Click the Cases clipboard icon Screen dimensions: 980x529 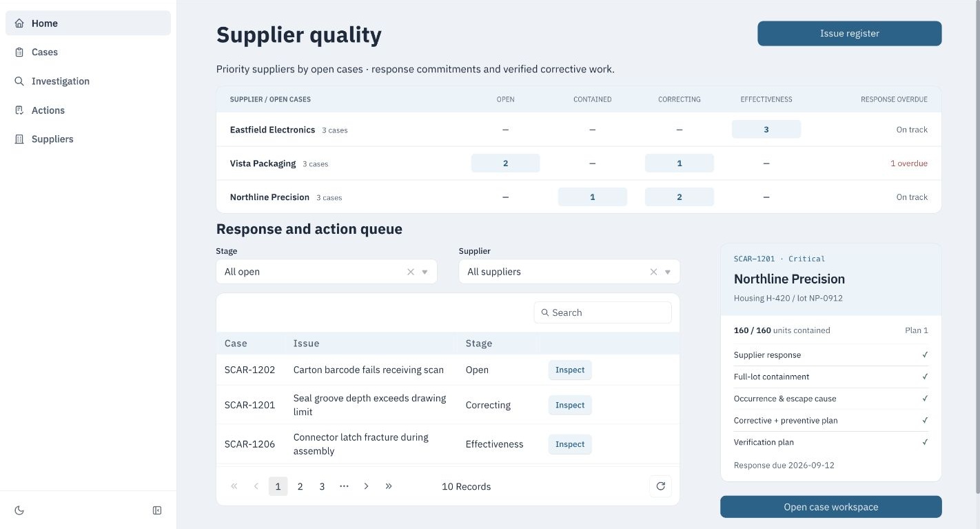click(x=19, y=52)
